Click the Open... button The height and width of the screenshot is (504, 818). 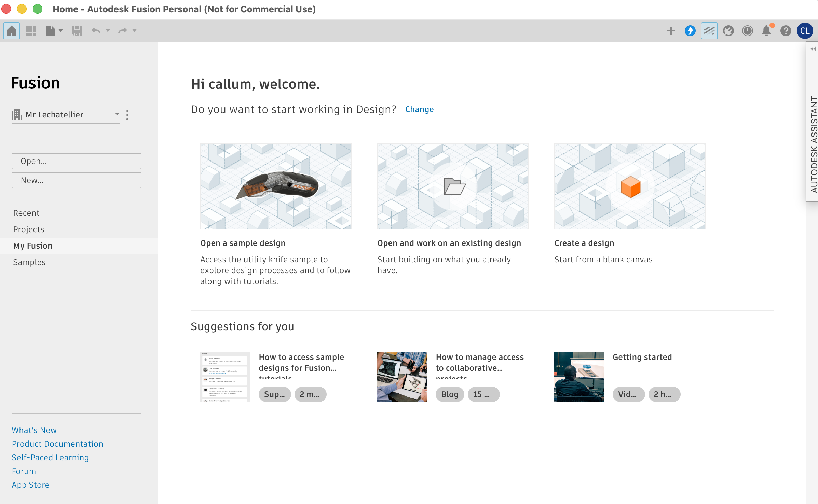point(77,161)
